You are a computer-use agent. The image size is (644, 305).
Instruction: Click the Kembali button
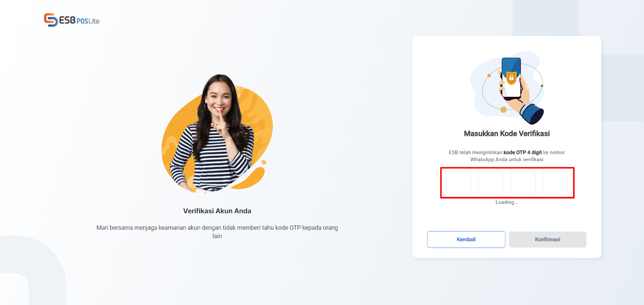coord(466,239)
